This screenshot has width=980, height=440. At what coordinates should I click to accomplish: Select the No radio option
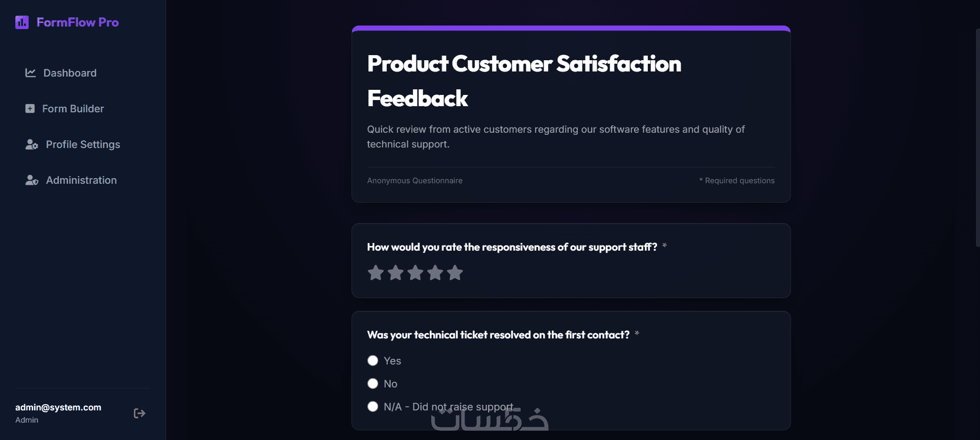pos(373,384)
